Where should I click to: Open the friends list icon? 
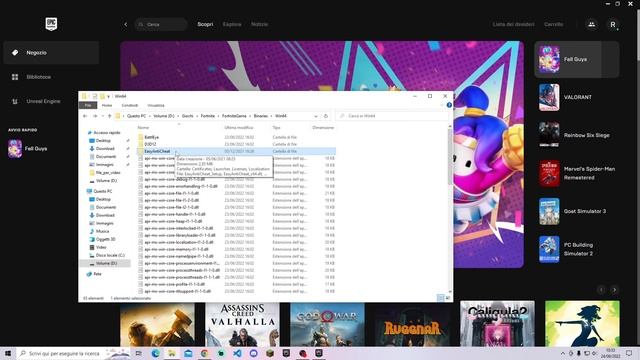[591, 24]
